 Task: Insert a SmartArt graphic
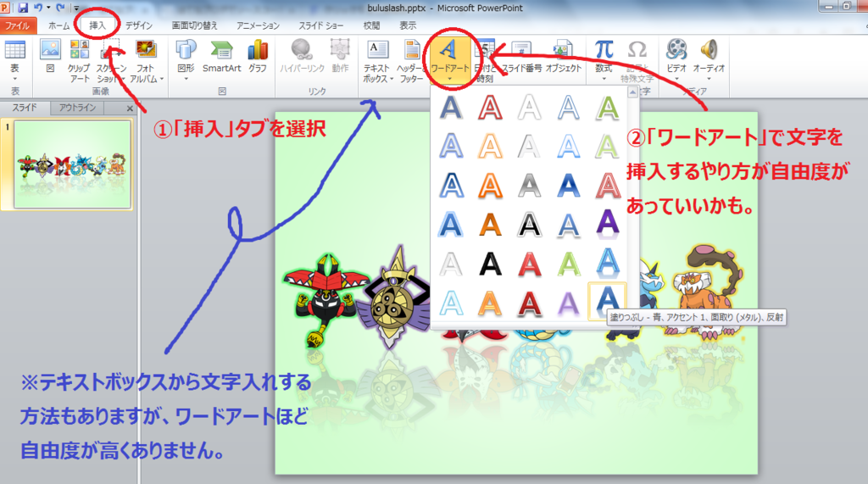222,57
